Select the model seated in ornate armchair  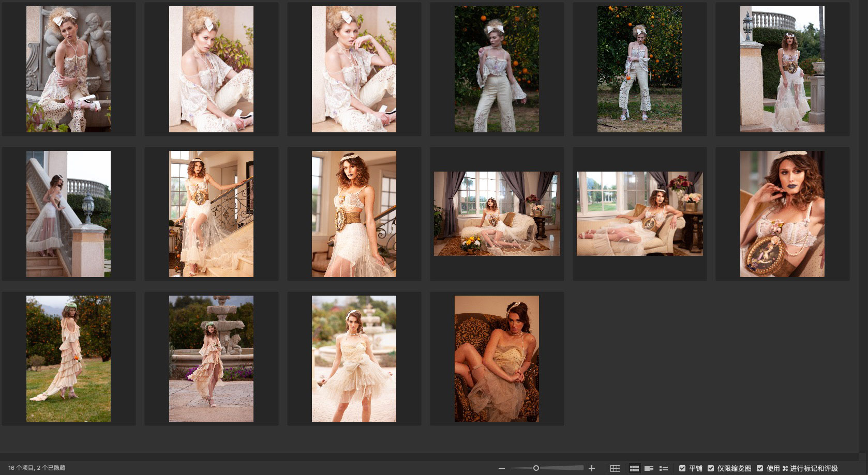(497, 359)
